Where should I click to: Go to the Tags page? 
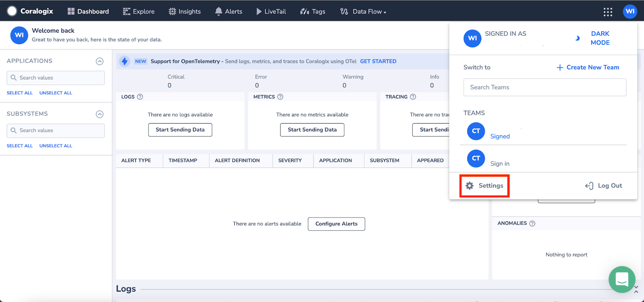pos(313,11)
